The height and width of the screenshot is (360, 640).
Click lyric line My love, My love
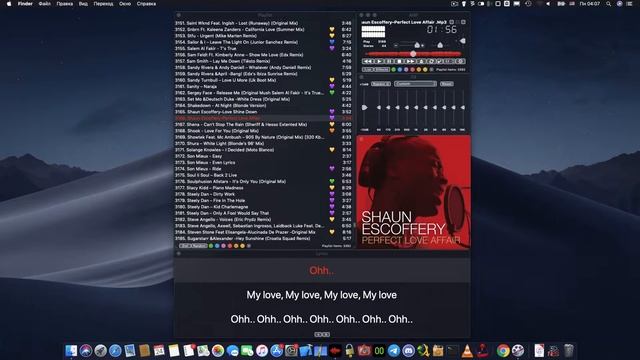(x=322, y=295)
